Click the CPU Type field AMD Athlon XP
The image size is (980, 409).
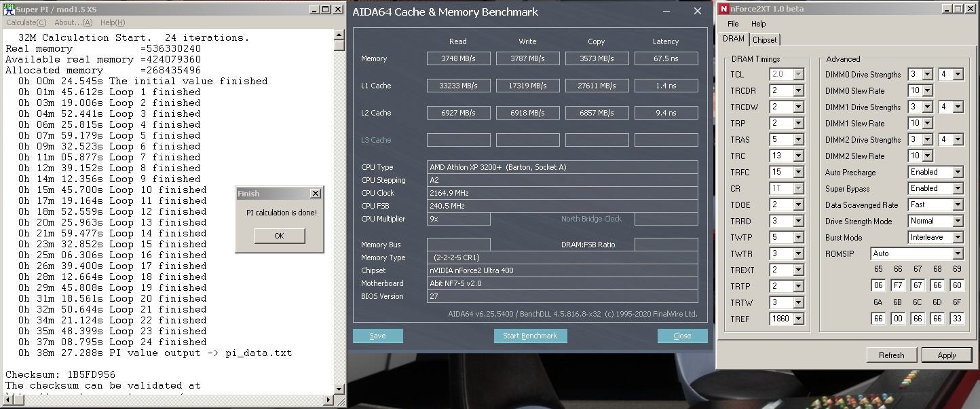point(563,167)
